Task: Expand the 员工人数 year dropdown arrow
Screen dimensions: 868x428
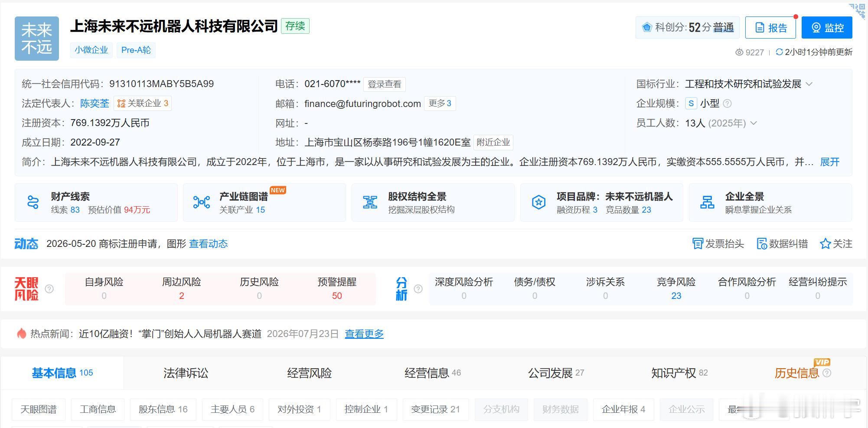Action: click(x=754, y=123)
